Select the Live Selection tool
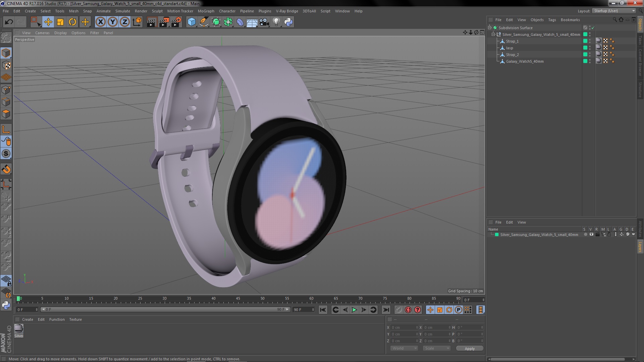The image size is (644, 362). (36, 22)
